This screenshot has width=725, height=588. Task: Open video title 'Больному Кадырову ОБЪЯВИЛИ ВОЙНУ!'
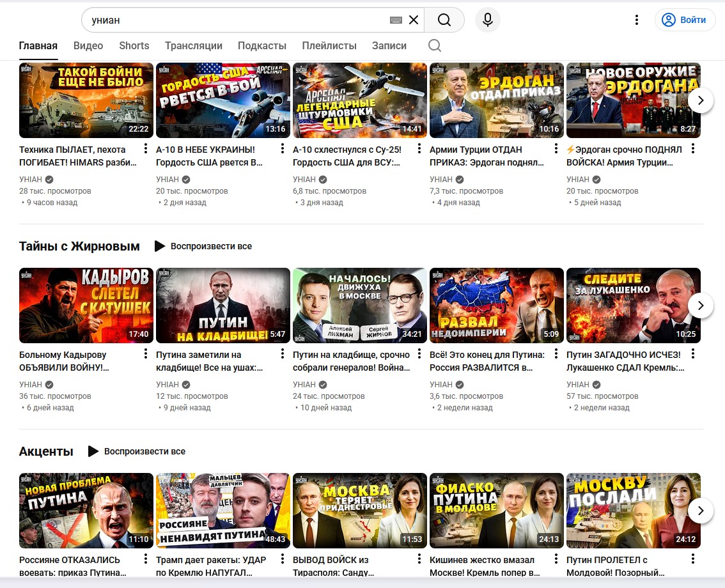coord(64,361)
